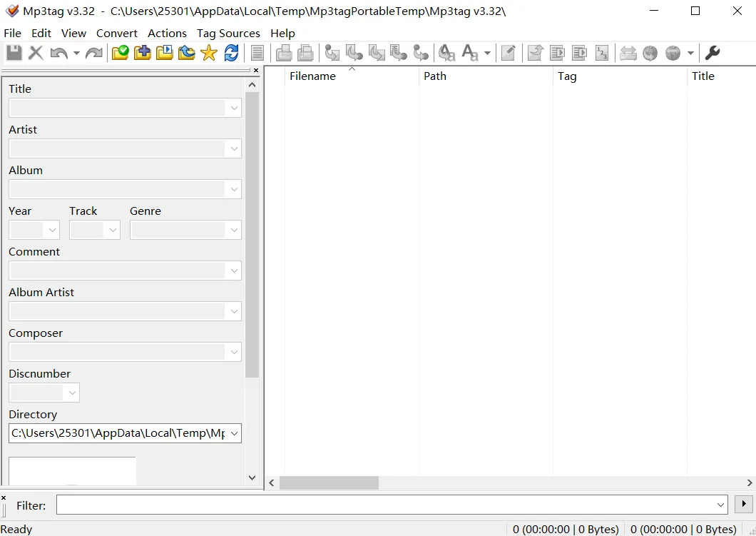Click the Filename to Filename convert icon
Screen dimensions: 756x536
[x=377, y=53]
